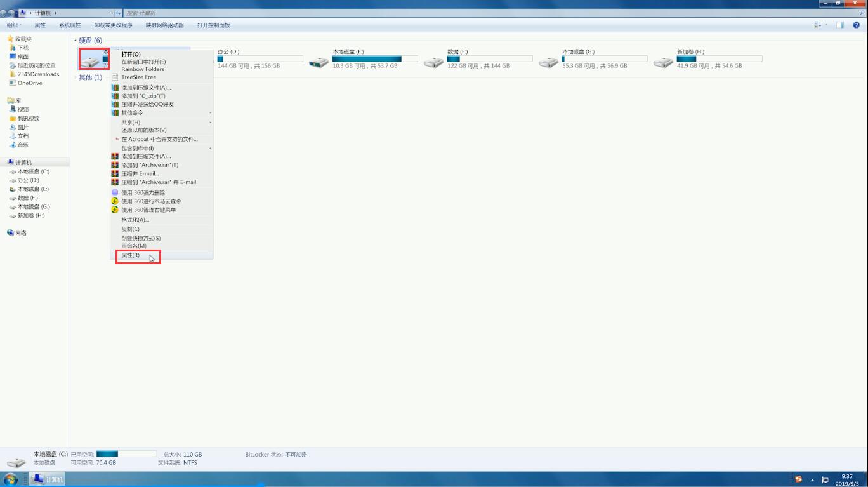Image resolution: width=868 pixels, height=487 pixels.
Task: Click WinRAR icon beside 压缩到 "Archive.rar" 并 E-mail
Action: (x=115, y=182)
